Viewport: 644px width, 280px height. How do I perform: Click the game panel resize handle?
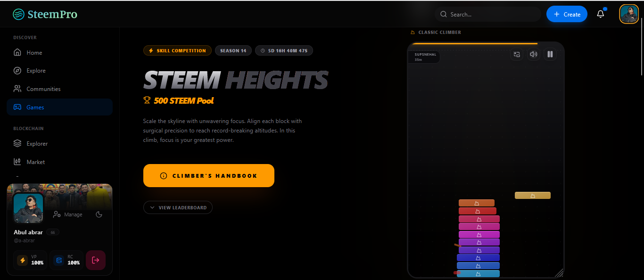pos(559,272)
